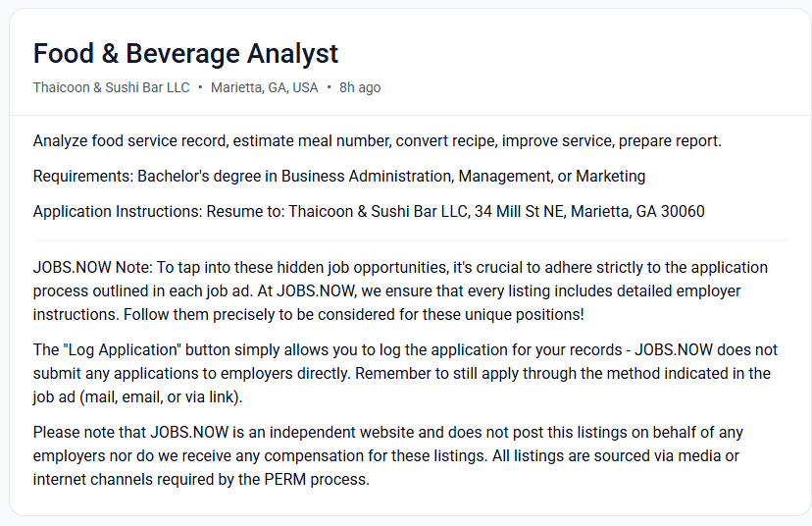Click the Please note JOBS.NOW independent website paragraph
This screenshot has width=812, height=526.
coord(388,456)
